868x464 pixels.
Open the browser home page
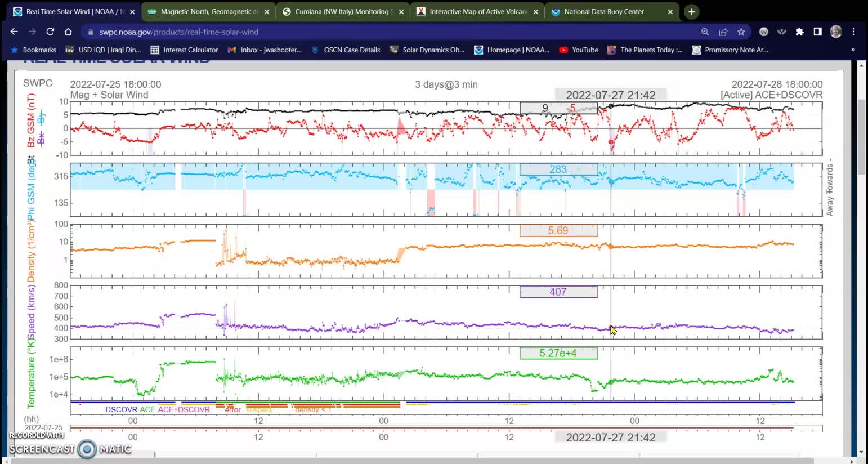click(x=68, y=32)
